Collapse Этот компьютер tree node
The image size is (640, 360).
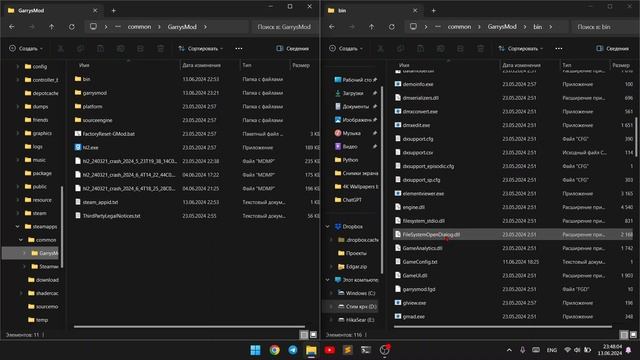pyautogui.click(x=328, y=280)
